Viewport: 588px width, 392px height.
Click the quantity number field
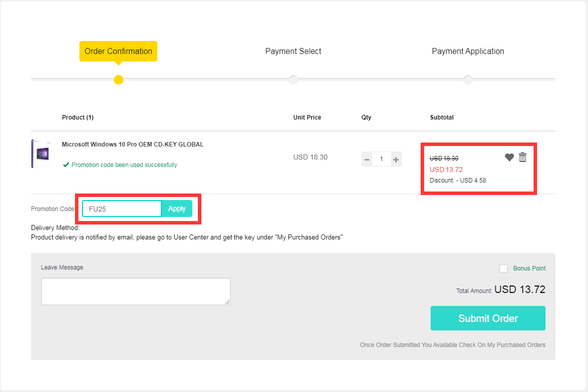382,159
